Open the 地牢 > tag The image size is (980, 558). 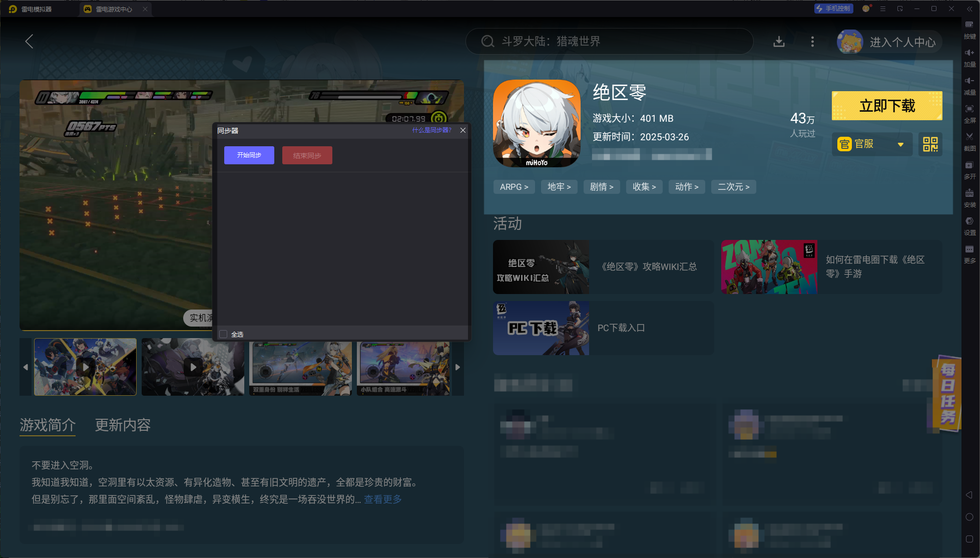pyautogui.click(x=559, y=187)
